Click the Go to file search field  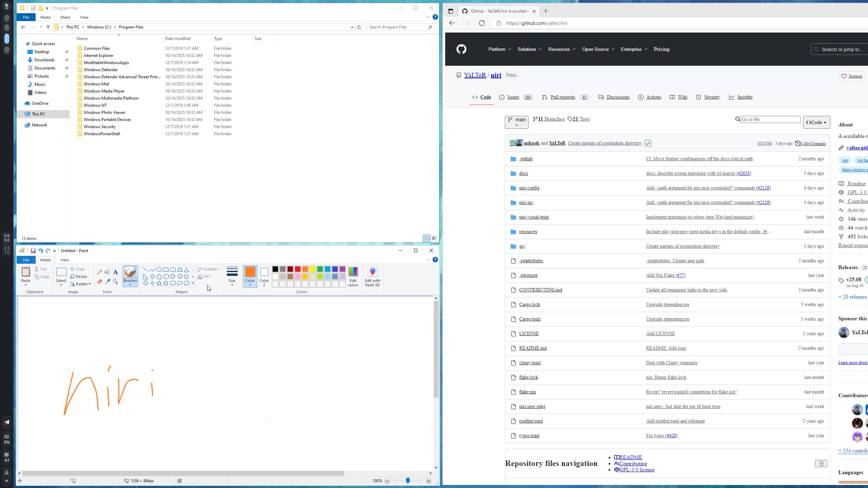point(770,119)
